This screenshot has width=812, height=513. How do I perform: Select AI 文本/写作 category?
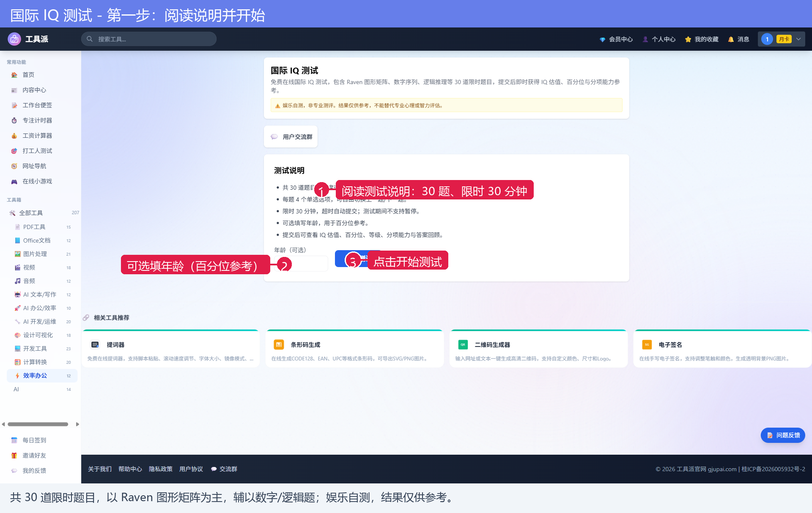pyautogui.click(x=42, y=295)
